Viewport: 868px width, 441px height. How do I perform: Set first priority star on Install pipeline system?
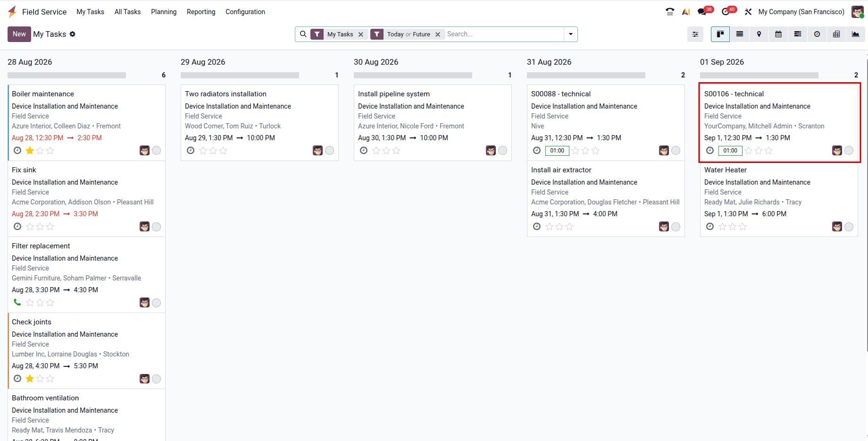pyautogui.click(x=376, y=151)
